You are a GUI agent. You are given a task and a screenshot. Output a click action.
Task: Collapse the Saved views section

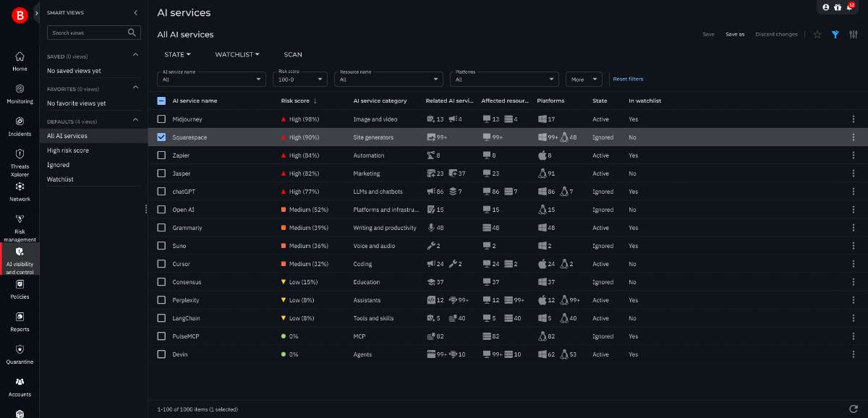(135, 55)
